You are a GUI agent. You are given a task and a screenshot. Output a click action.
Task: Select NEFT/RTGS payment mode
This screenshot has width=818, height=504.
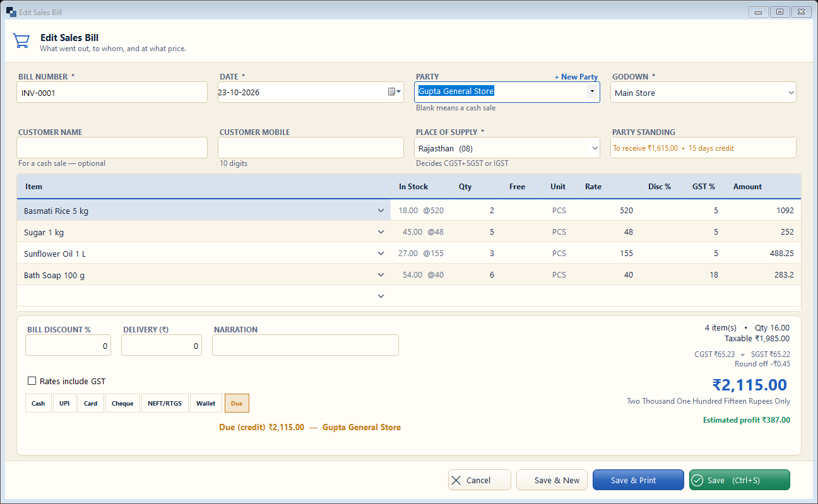[x=165, y=403]
